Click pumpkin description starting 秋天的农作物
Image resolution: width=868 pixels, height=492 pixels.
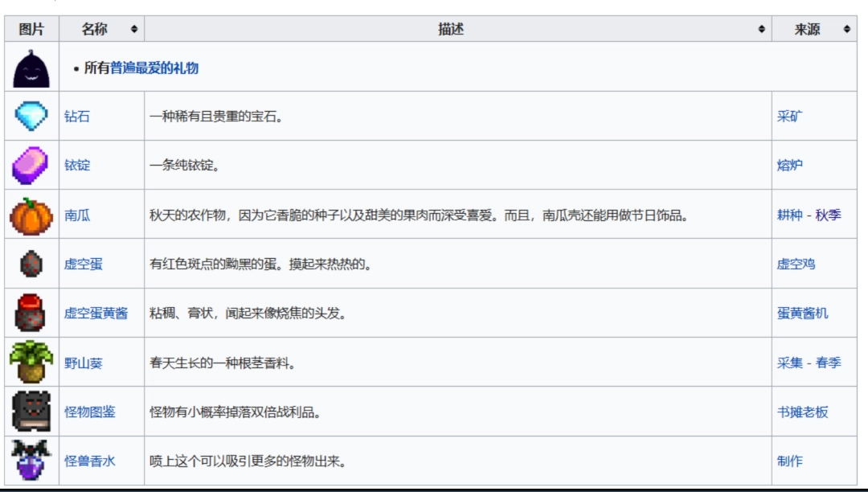pos(419,215)
